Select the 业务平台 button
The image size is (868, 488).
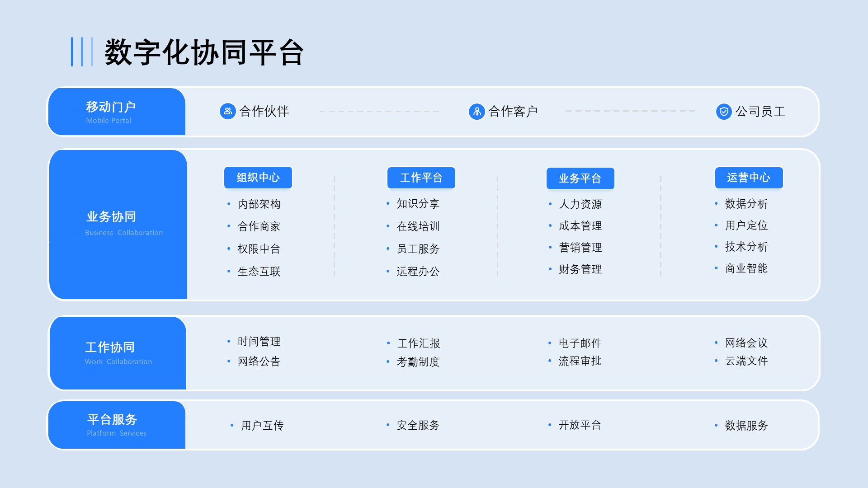click(580, 178)
